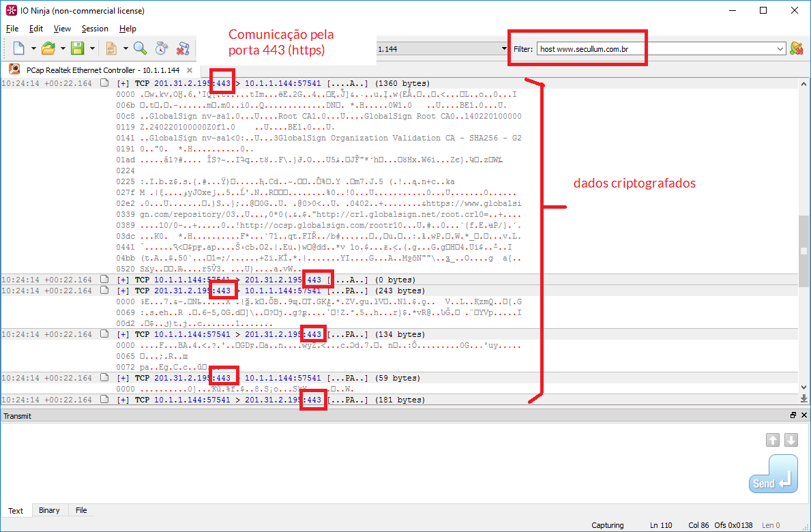Click the up arrow in Transmit pane
Viewport: 811px width, 532px height.
point(773,440)
